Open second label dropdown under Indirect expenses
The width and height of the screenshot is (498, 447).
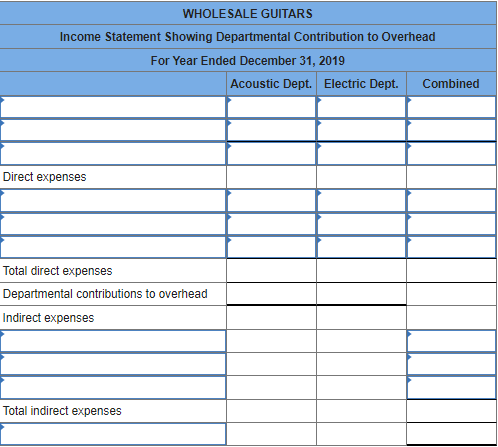point(113,364)
